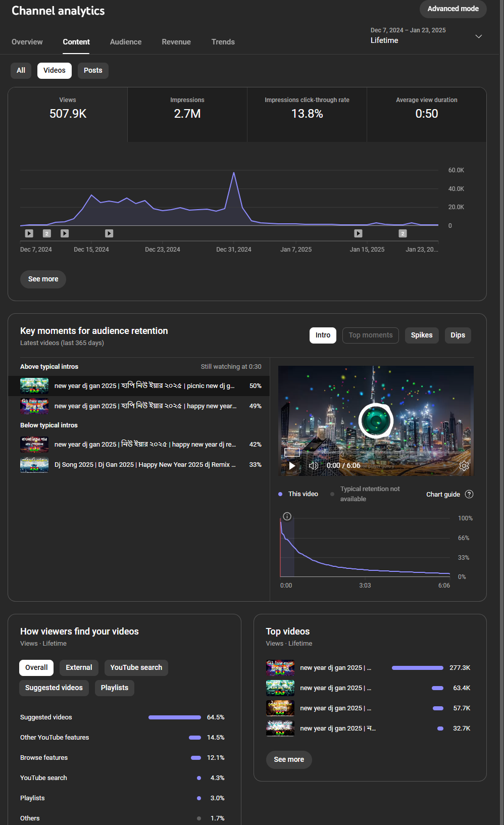The image size is (504, 825).
Task: Select the Suggested videos traffic chip
Action: click(x=54, y=688)
